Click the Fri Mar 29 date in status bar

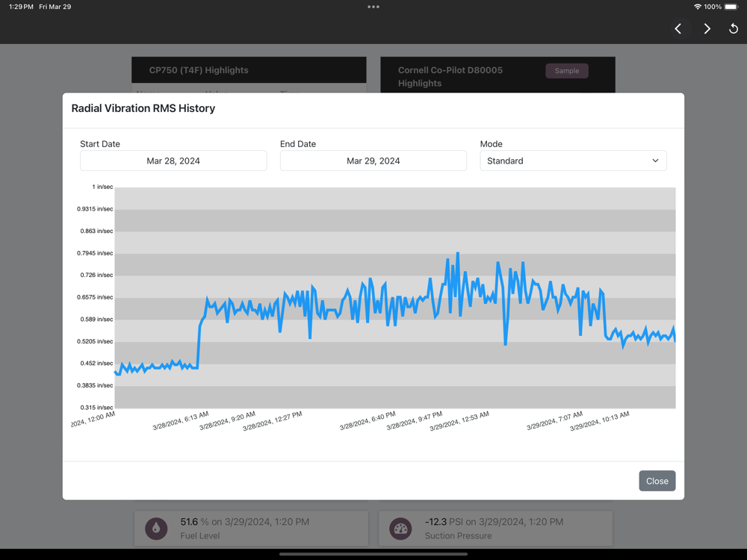[x=55, y=7]
